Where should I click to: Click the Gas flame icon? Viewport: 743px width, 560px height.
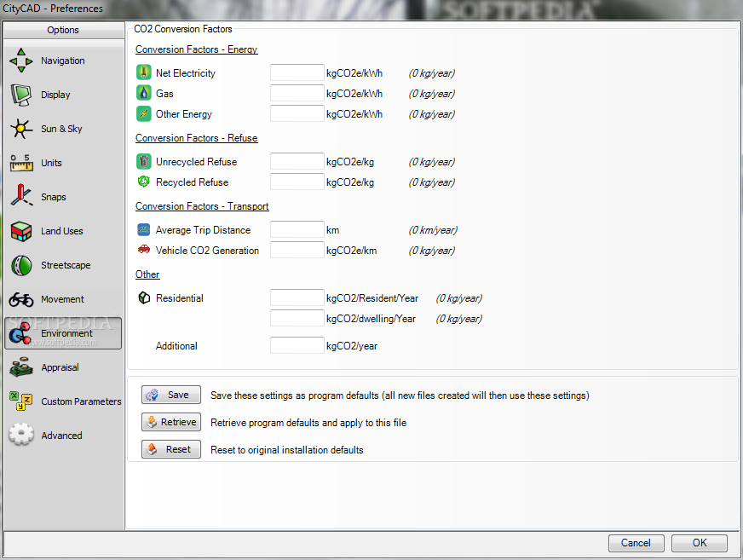(144, 93)
